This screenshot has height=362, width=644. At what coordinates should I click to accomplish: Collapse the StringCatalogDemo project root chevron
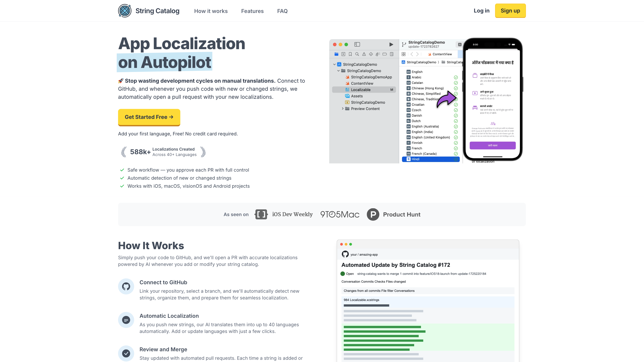pos(335,64)
